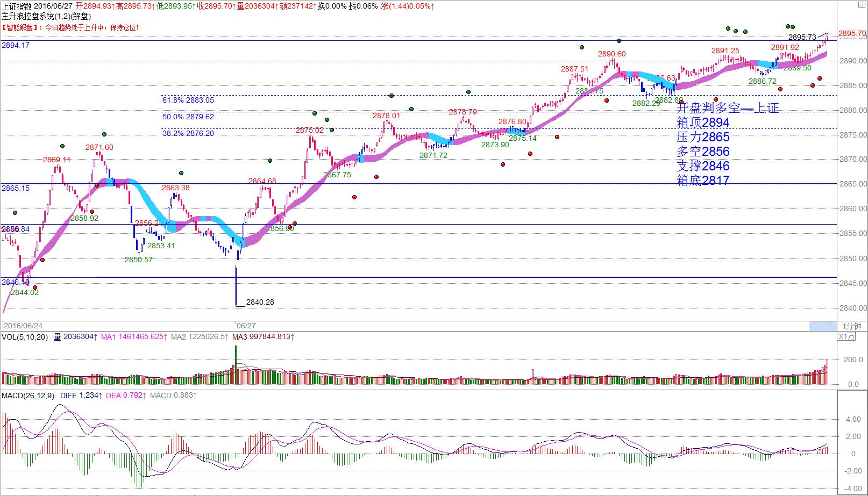Click the MA2 1225026.5 volume average label
The height and width of the screenshot is (496, 868).
click(x=200, y=337)
